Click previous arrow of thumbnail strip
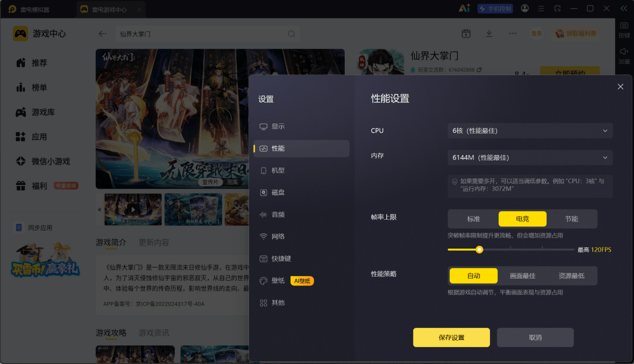Screen dimensions: 634x364 coord(99,209)
